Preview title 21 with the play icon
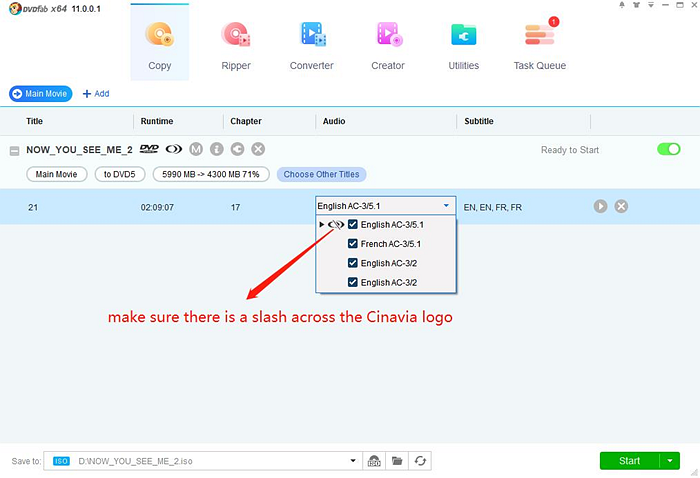Screen dimensions: 700x478 (x=600, y=206)
